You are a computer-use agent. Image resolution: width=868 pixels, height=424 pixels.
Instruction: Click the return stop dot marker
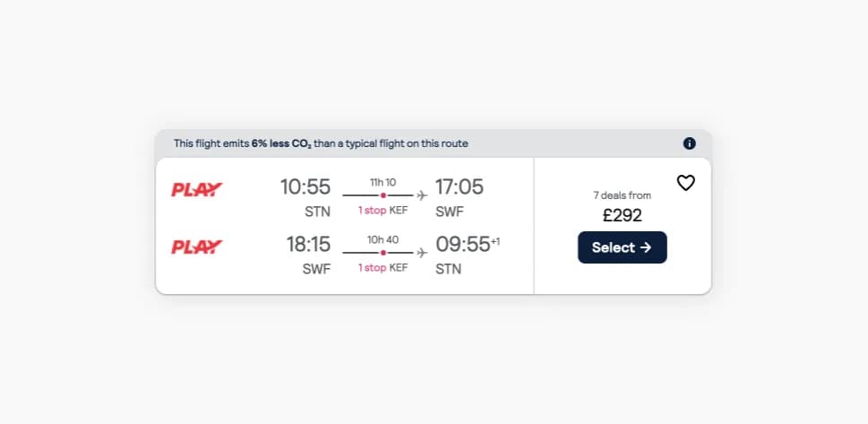(383, 252)
